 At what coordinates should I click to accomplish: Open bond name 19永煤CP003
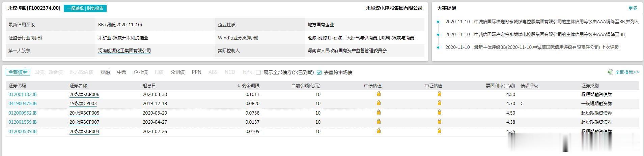[x=83, y=103]
